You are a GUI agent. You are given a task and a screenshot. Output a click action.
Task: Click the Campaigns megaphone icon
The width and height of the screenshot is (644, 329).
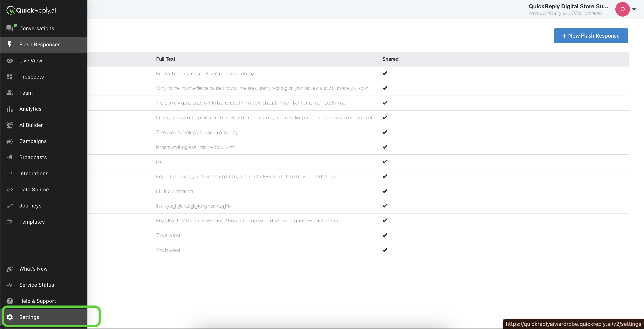[10, 141]
